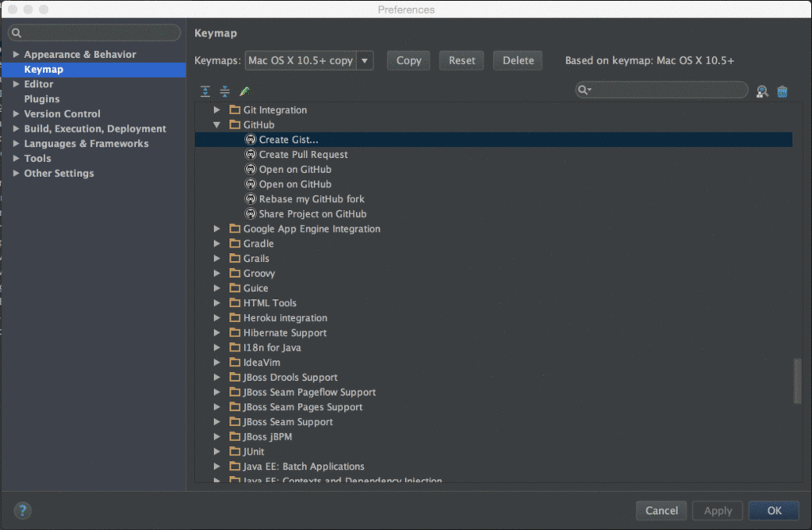Click the Apply button
The height and width of the screenshot is (530, 812).
[718, 511]
